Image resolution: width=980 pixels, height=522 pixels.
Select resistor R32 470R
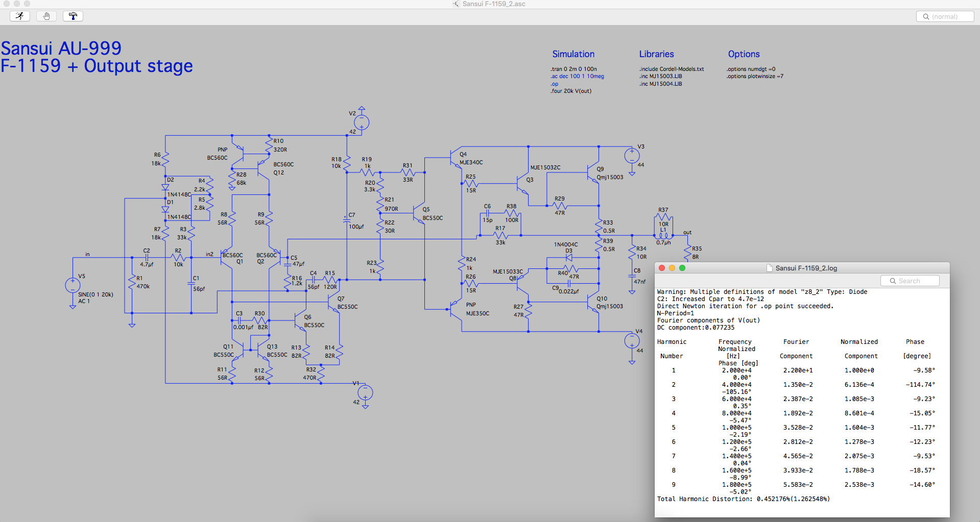[321, 374]
